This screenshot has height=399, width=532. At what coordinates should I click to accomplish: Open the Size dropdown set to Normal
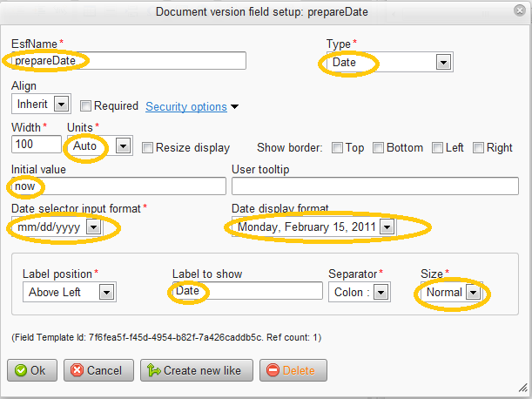[x=452, y=292]
